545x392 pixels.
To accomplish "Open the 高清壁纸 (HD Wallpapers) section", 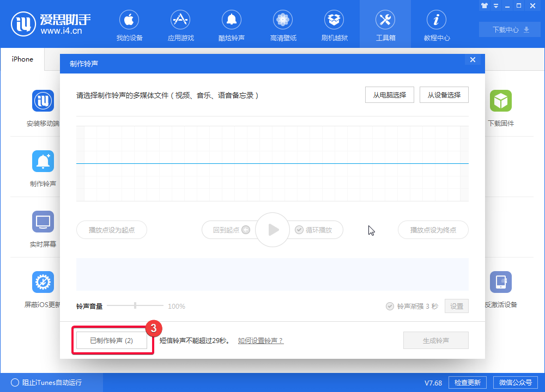I will pos(283,24).
